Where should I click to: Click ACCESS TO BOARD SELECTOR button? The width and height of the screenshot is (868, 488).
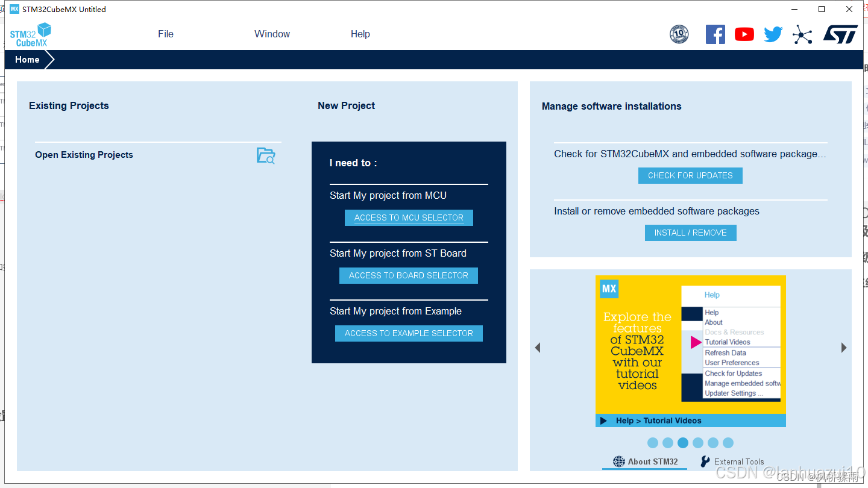coord(409,275)
